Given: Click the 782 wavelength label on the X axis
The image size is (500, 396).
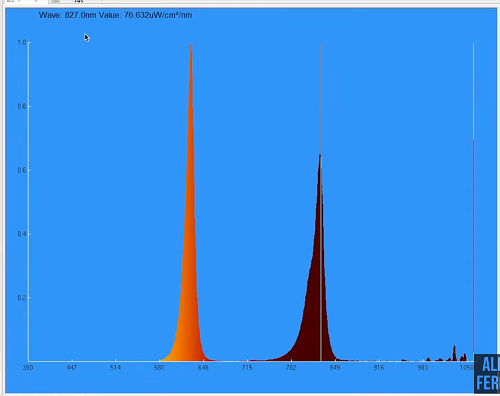Looking at the screenshot, I should [x=291, y=368].
